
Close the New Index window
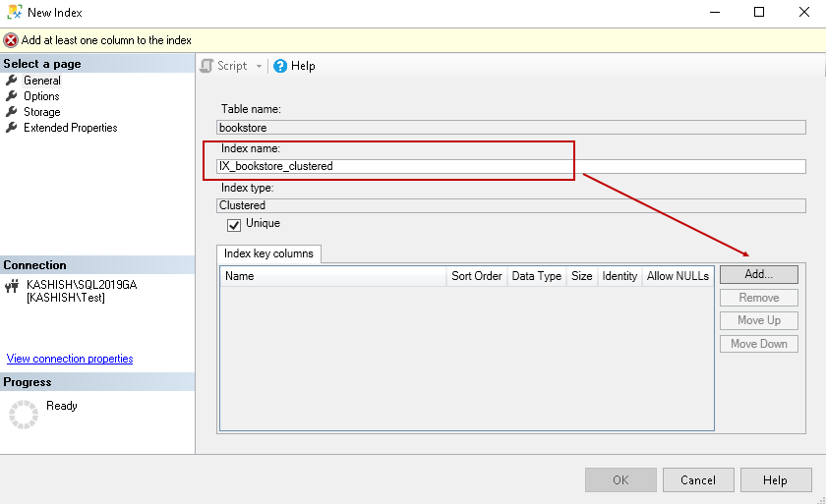804,12
